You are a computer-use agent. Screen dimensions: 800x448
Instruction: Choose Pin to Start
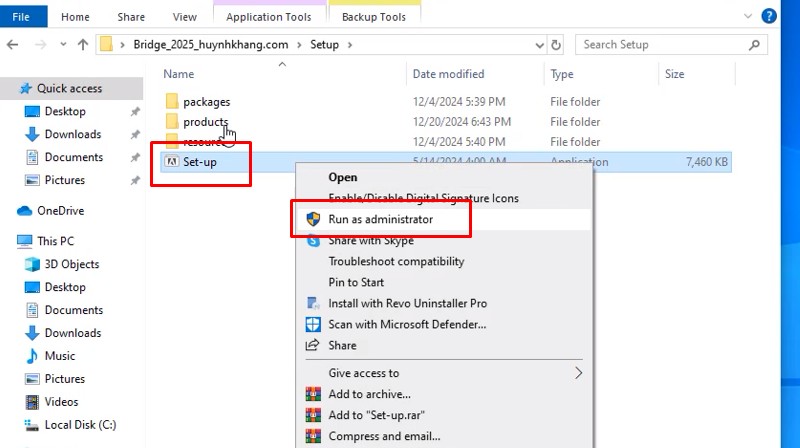point(356,282)
